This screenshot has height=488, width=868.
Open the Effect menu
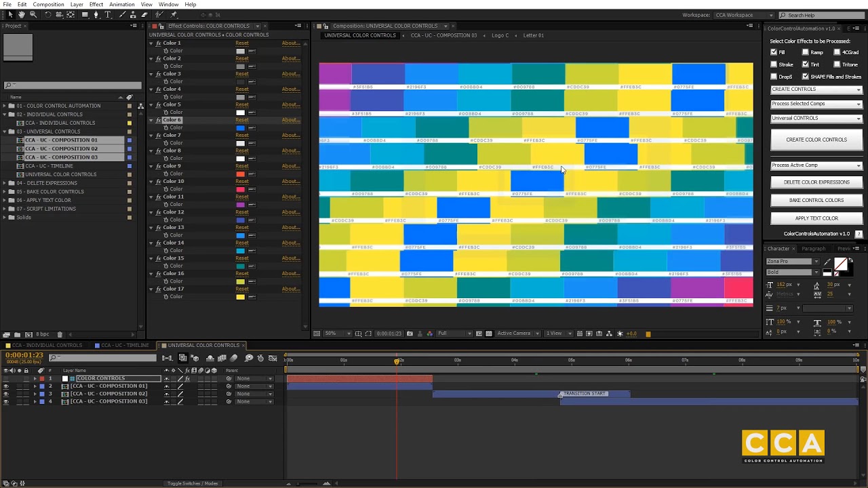(96, 4)
